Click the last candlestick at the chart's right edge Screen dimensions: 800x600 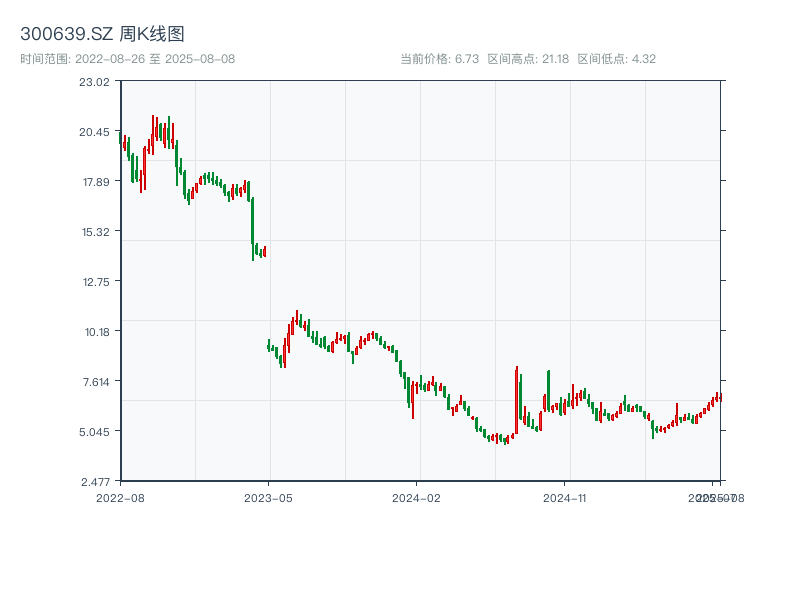pos(720,397)
